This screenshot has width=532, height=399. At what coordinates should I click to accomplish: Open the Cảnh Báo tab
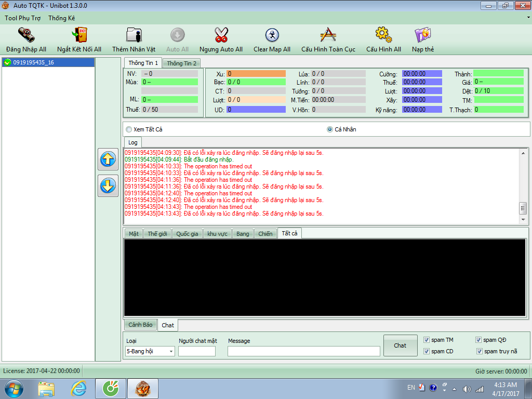pyautogui.click(x=140, y=325)
